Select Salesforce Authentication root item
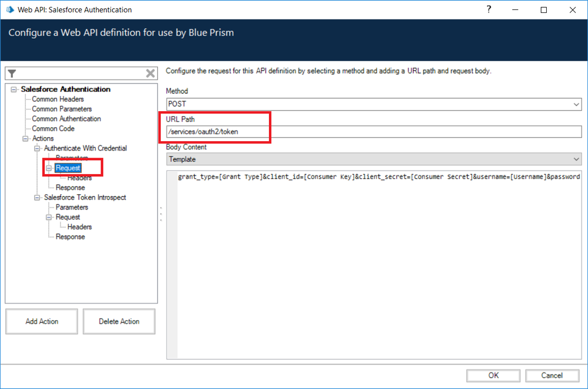This screenshot has width=588, height=389. pos(65,89)
